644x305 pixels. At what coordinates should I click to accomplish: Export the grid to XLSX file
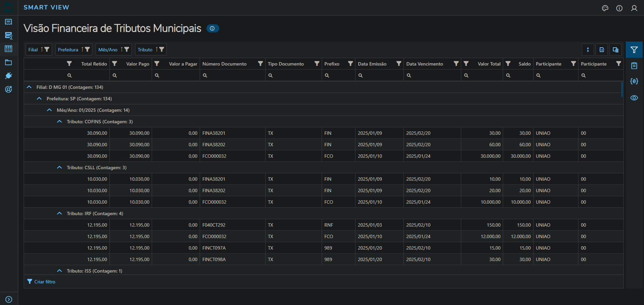pos(602,50)
